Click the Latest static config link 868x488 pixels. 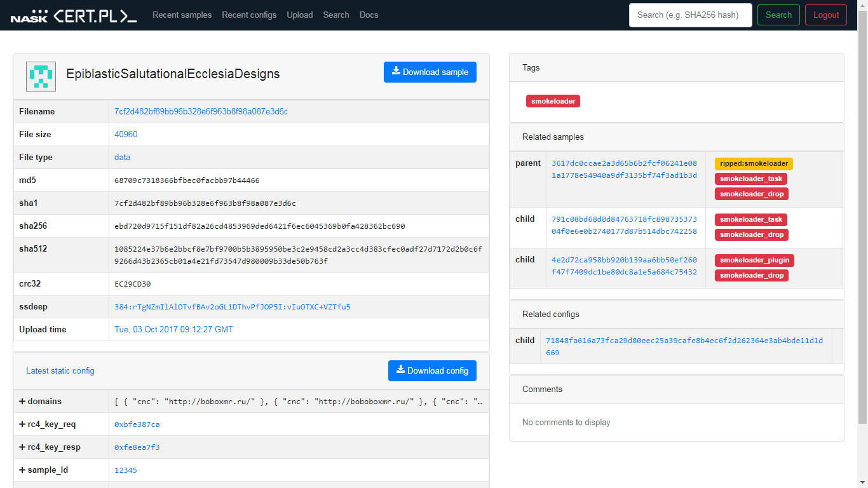pos(60,370)
